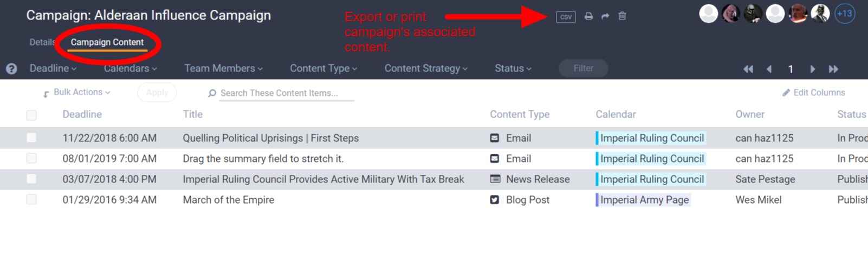Screen dimensions: 868x261
Task: Open the help question mark icon
Action: [x=11, y=69]
